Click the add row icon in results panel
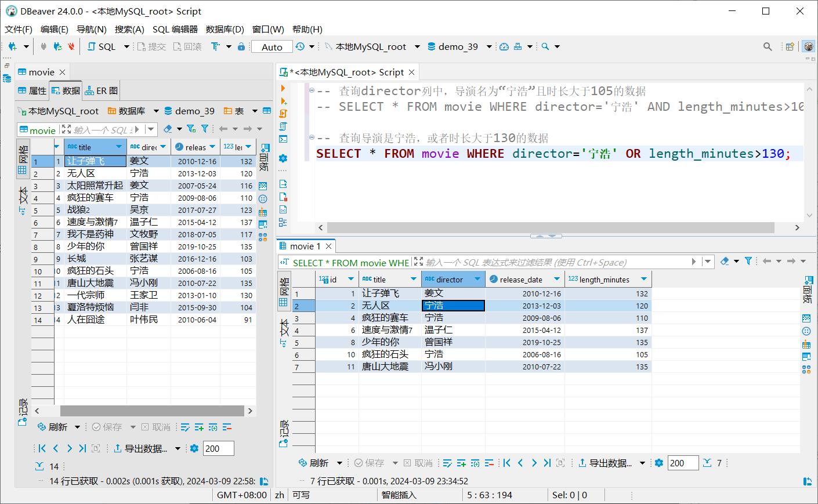 click(461, 463)
